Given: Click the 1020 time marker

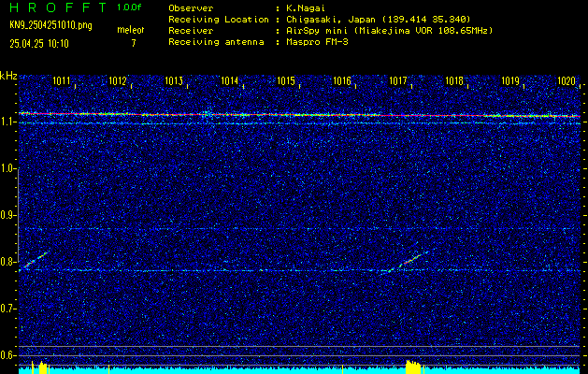Looking at the screenshot, I should click(x=566, y=81).
